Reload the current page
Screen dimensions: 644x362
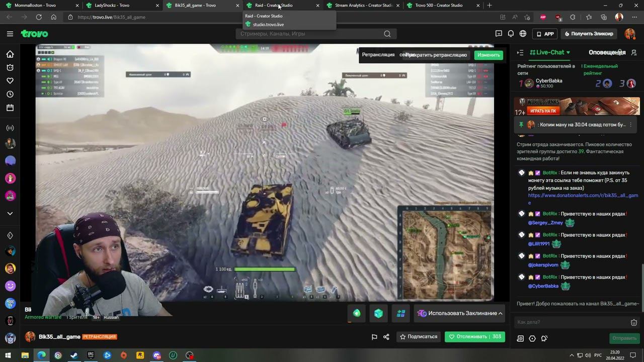[x=39, y=17]
